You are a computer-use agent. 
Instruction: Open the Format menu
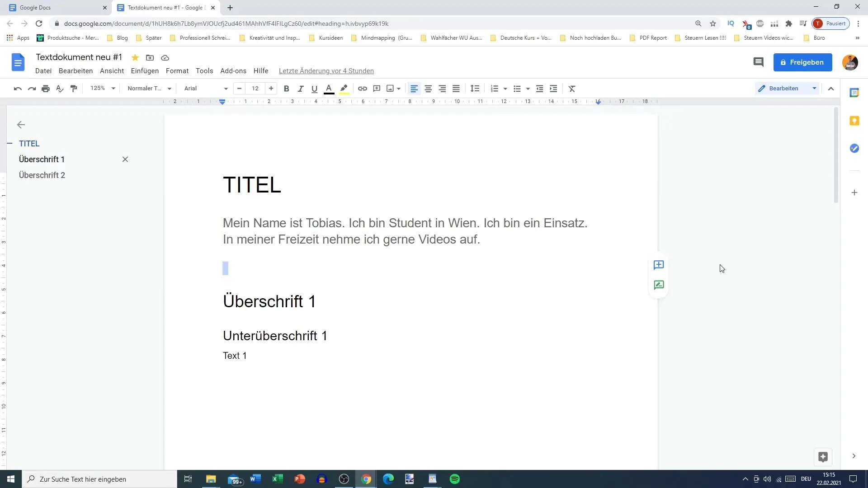[x=177, y=70]
